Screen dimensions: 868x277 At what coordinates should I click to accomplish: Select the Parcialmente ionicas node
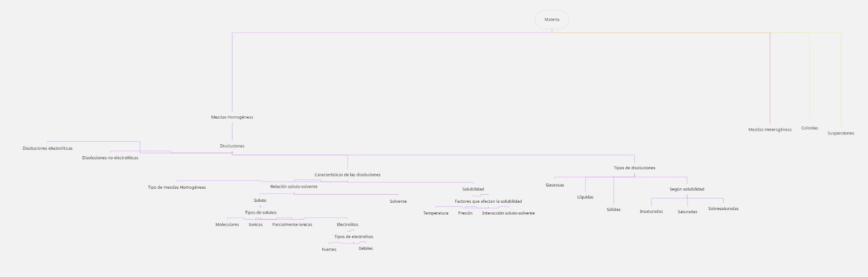tap(292, 224)
